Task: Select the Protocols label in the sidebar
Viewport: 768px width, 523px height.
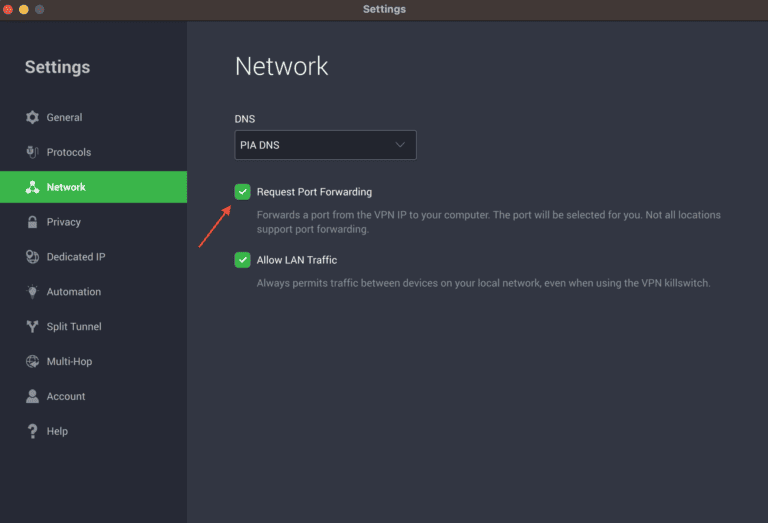Action: tap(69, 152)
